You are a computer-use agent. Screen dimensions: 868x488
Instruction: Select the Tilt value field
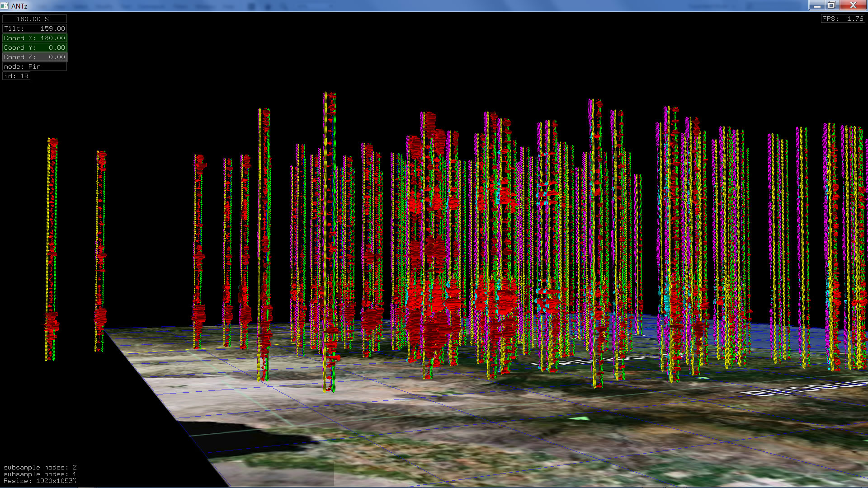click(x=34, y=28)
